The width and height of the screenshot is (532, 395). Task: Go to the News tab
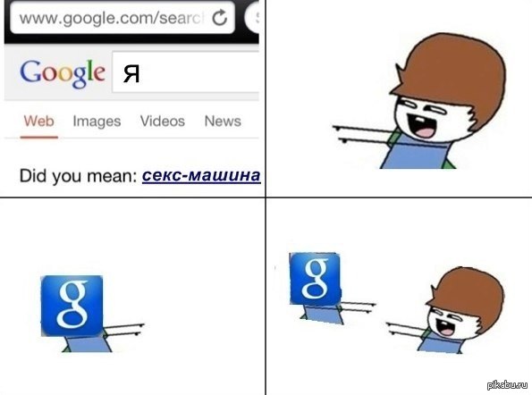pyautogui.click(x=223, y=121)
